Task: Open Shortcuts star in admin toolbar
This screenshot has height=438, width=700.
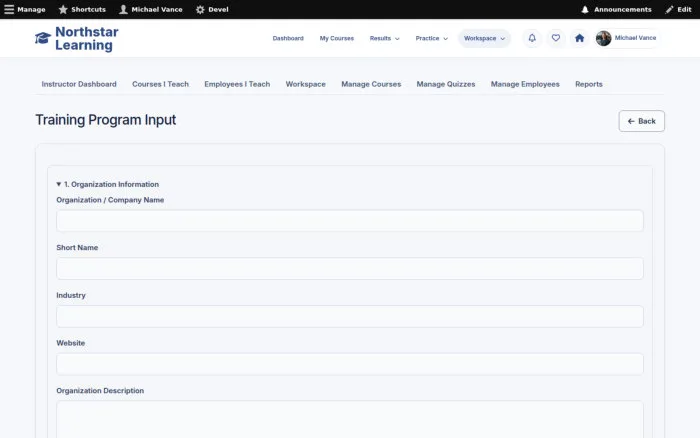Action: pos(82,9)
